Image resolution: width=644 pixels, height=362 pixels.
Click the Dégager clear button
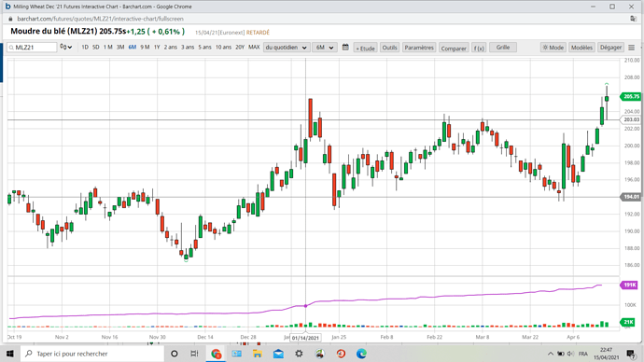(610, 48)
